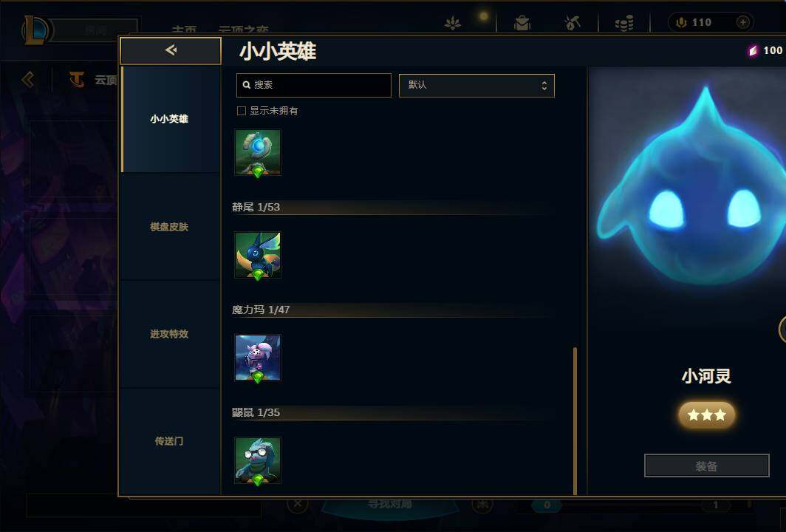Select the 小小英雄 sidebar tab
The image size is (786, 532).
click(x=169, y=119)
